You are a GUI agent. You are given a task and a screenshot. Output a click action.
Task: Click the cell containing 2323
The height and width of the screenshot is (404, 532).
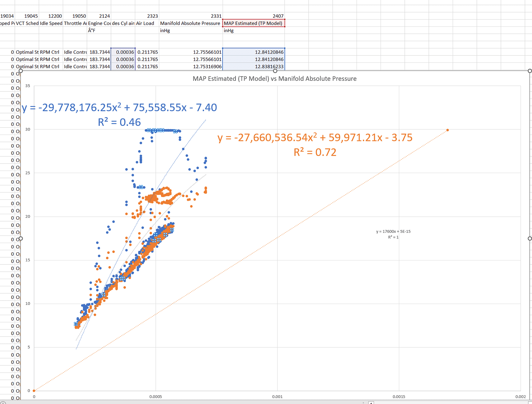click(x=147, y=16)
